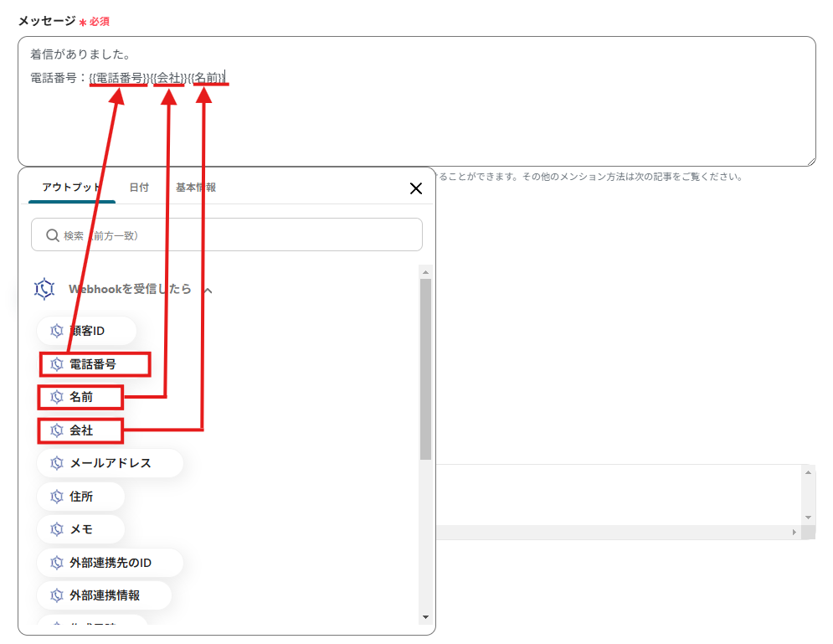Switch to the 日付 tab

(x=139, y=188)
